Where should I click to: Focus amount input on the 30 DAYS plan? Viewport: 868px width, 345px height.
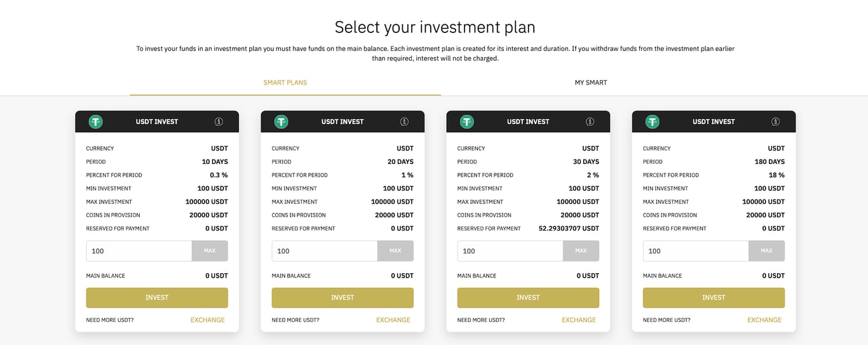[510, 251]
